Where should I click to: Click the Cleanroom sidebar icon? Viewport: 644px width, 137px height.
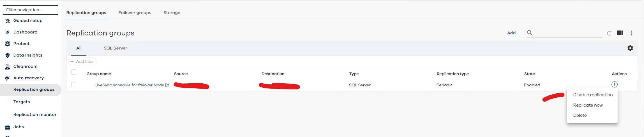[8, 67]
